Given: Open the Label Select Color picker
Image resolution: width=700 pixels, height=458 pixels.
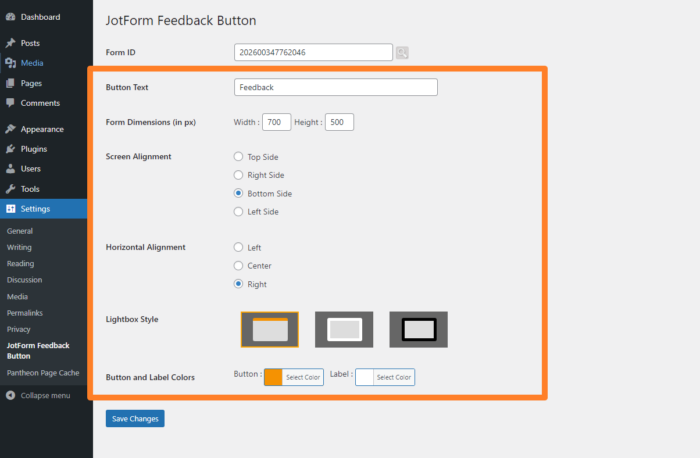Looking at the screenshot, I should tap(393, 377).
